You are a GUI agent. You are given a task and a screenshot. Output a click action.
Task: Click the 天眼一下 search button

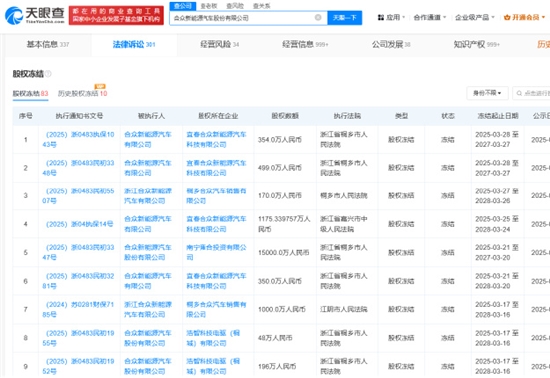[344, 18]
